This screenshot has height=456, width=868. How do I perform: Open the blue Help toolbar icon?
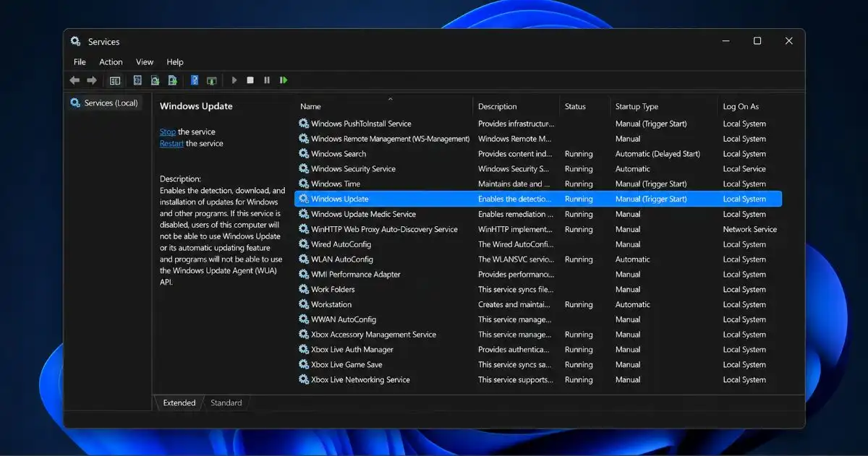[195, 80]
